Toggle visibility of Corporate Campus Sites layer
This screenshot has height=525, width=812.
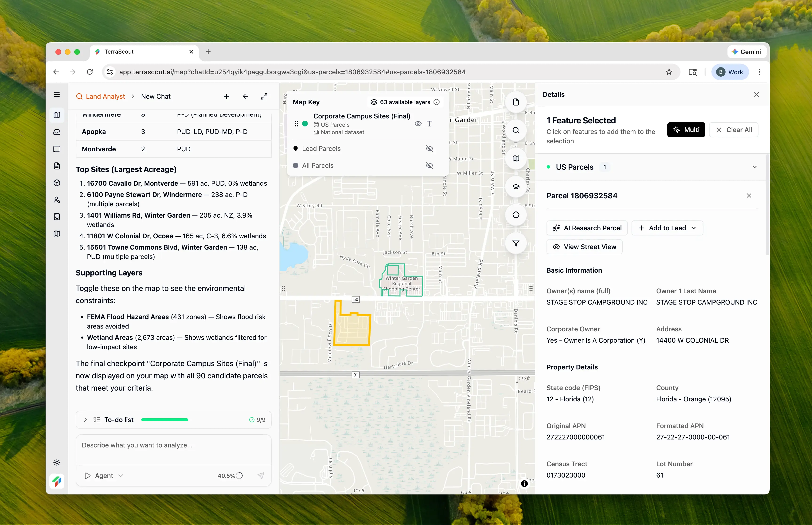418,124
